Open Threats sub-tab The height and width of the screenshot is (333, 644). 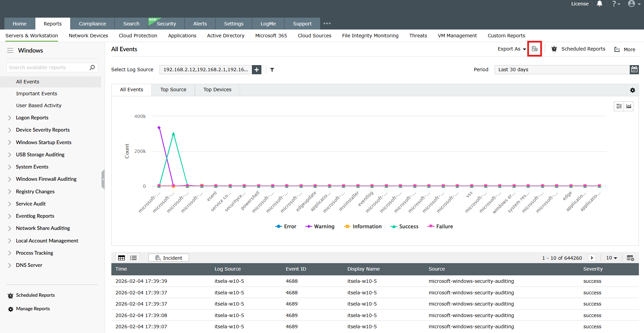pos(418,36)
